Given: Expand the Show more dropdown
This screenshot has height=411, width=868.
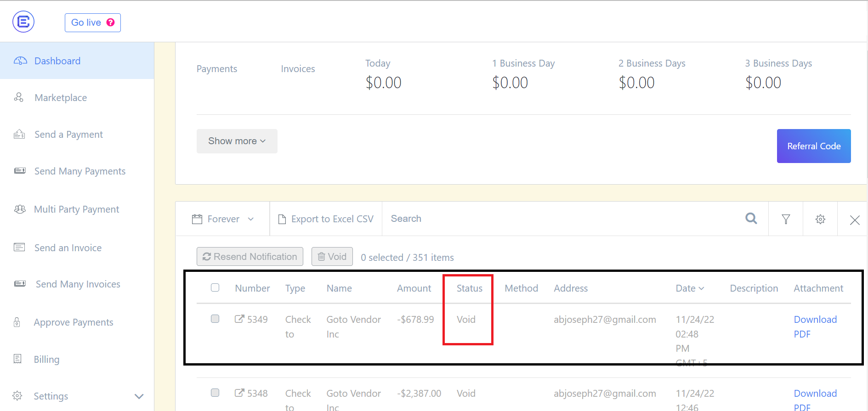Looking at the screenshot, I should [x=237, y=141].
